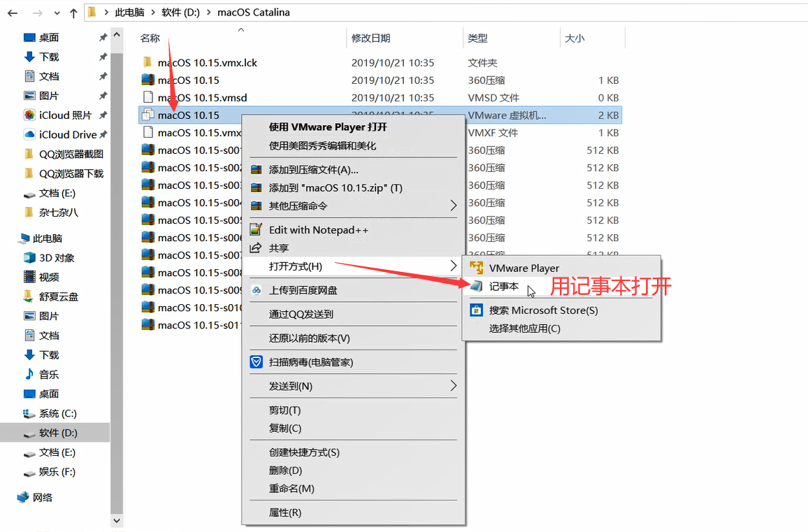The image size is (808, 532).
Task: Unpin iCloud Drive from Quick Access
Action: (104, 134)
